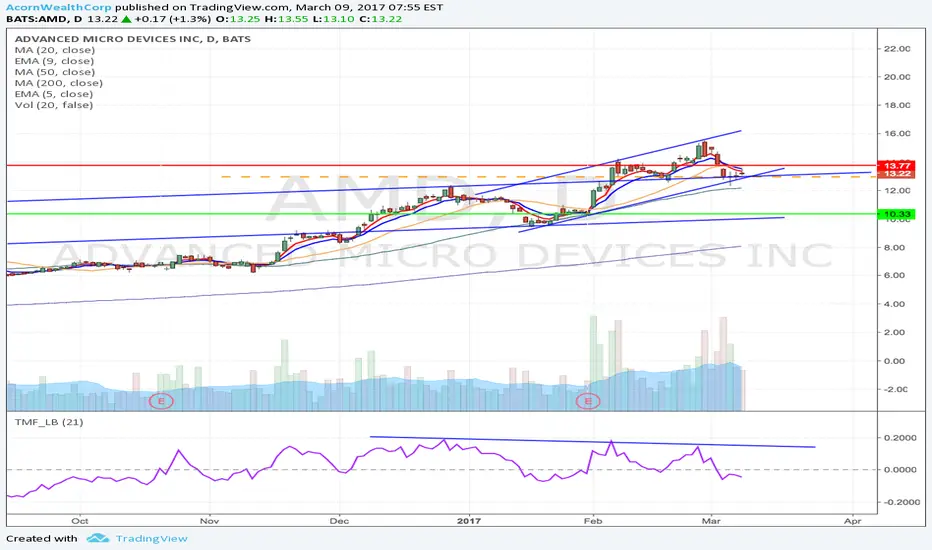Viewport: 932px width, 550px height.
Task: Open the AcornWealthCorp publisher link
Action: pos(59,8)
